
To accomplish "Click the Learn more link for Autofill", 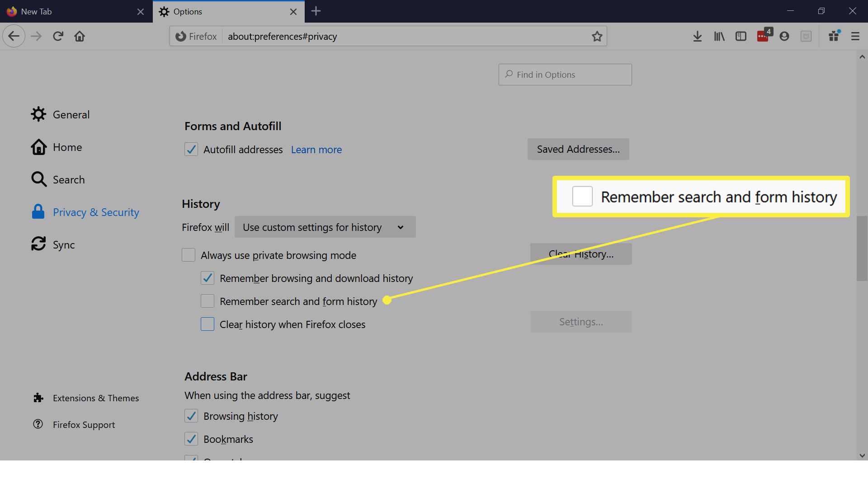I will [x=316, y=149].
